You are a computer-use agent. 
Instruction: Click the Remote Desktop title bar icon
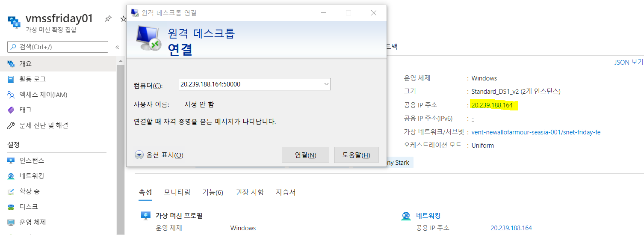[135, 13]
